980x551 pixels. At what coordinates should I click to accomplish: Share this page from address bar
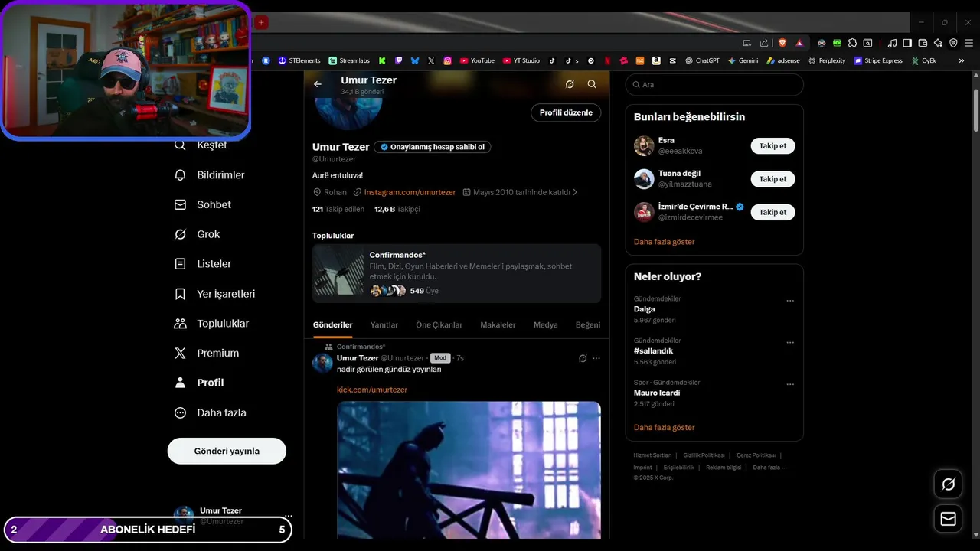[764, 43]
